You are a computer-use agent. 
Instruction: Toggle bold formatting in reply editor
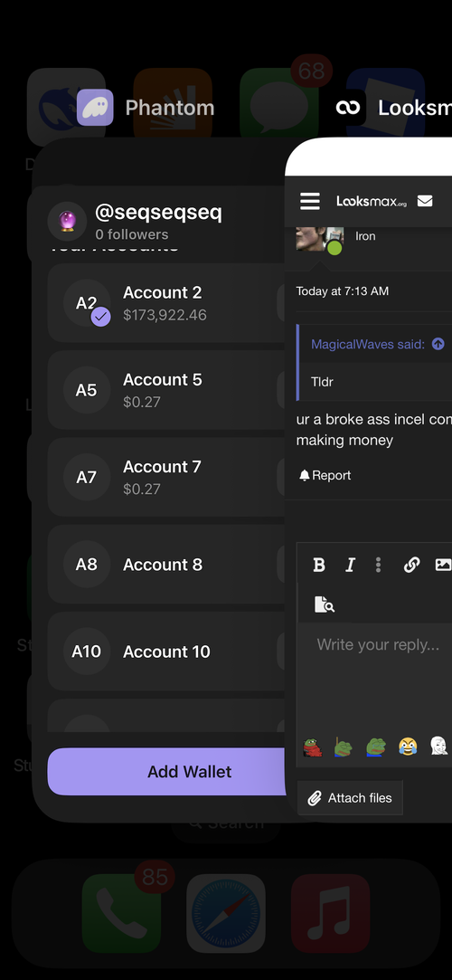pos(319,565)
